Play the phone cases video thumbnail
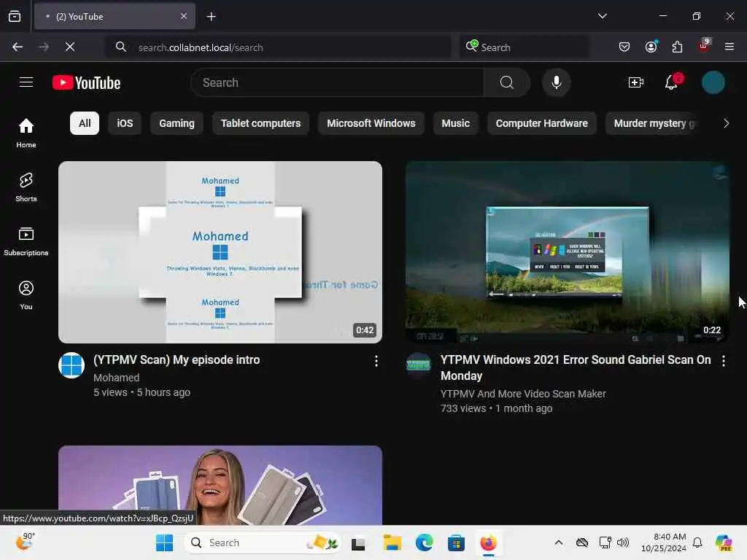The width and height of the screenshot is (747, 560). [x=220, y=485]
